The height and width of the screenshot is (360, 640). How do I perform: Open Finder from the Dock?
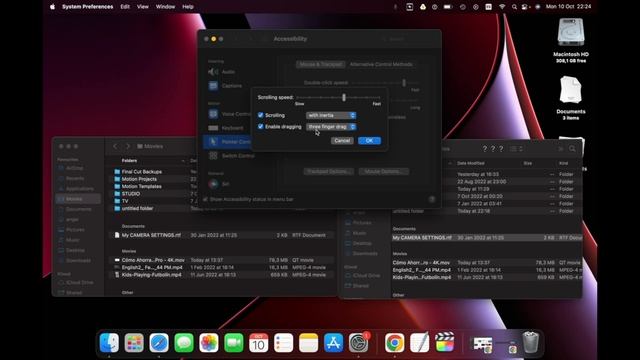pos(109,342)
